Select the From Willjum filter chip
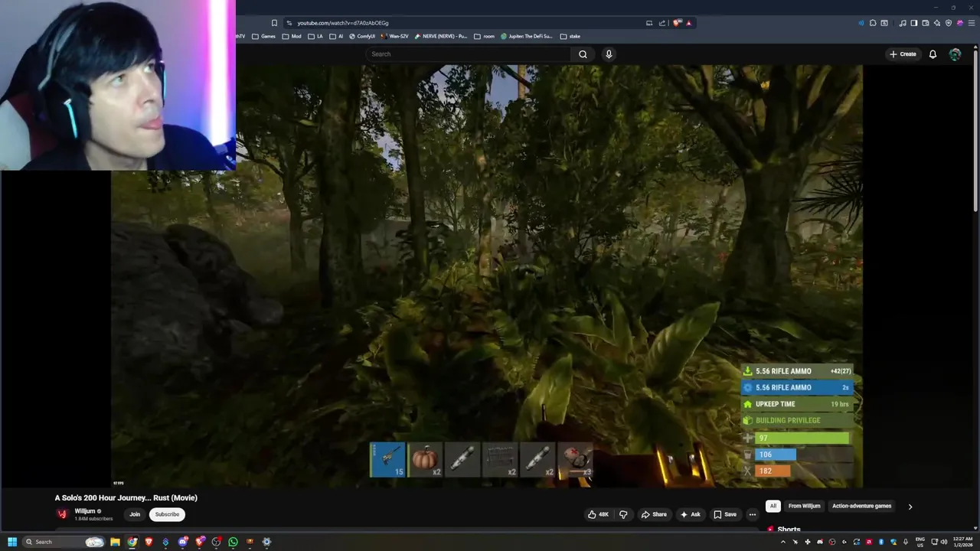The width and height of the screenshot is (980, 551). pyautogui.click(x=804, y=506)
